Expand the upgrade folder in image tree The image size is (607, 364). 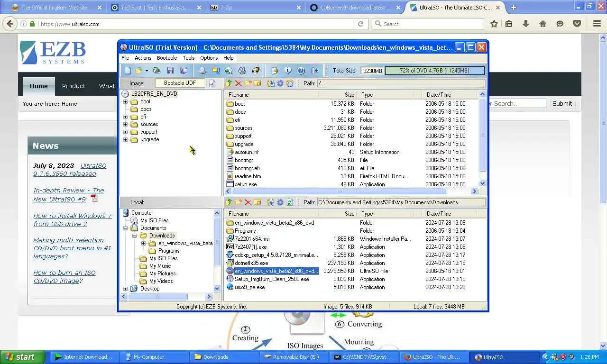[x=126, y=139]
